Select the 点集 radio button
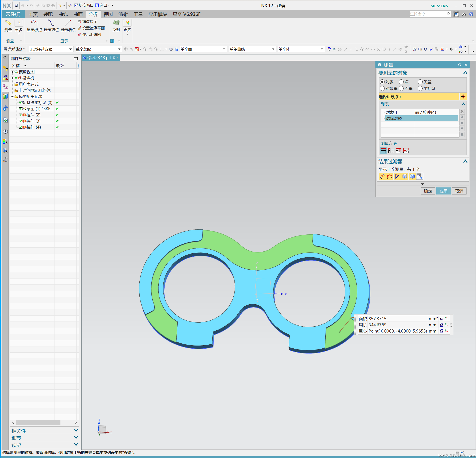Viewport: 476px width, 458px height. (401, 88)
